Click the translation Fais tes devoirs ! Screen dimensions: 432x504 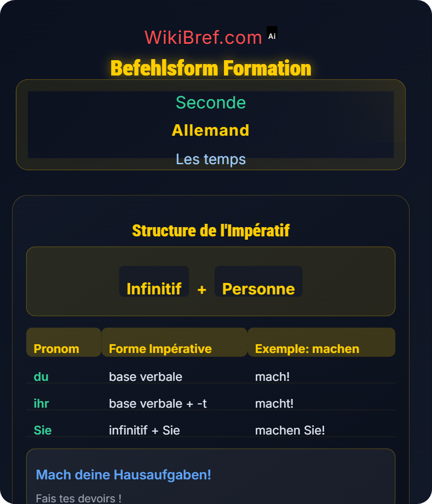click(78, 498)
